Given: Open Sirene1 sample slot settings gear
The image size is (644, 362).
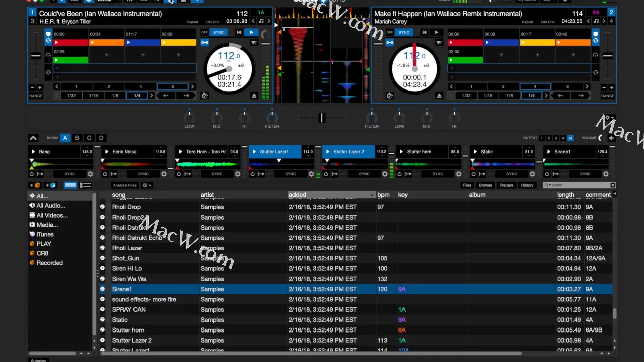Looking at the screenshot, I should pyautogui.click(x=606, y=174).
